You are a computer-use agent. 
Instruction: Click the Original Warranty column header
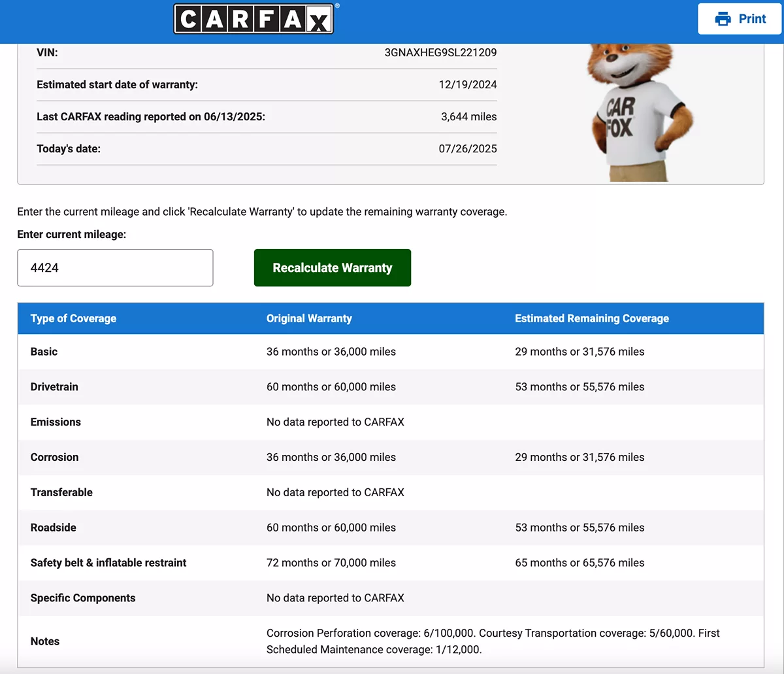(309, 318)
